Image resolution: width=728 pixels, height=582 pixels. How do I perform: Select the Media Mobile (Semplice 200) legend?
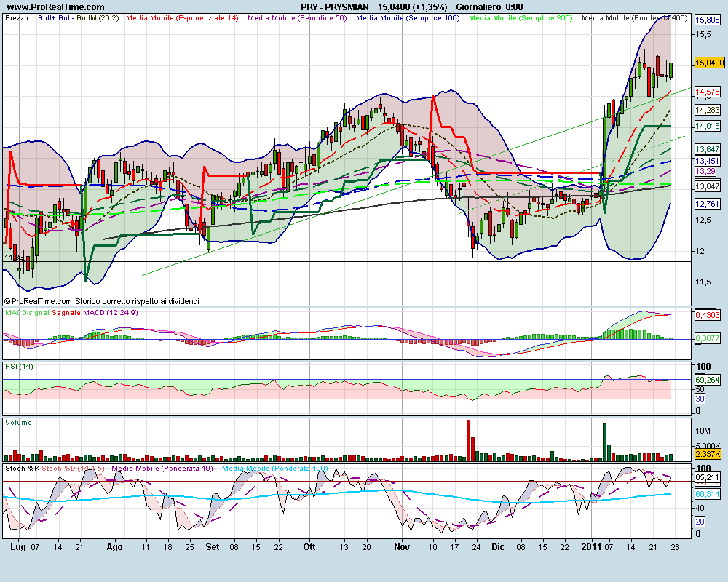[521, 18]
